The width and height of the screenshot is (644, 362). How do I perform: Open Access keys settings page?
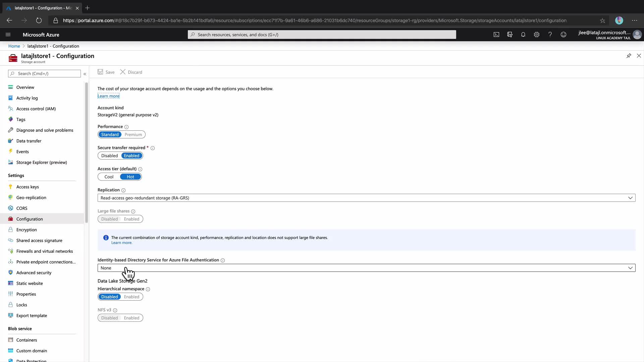[x=28, y=187]
